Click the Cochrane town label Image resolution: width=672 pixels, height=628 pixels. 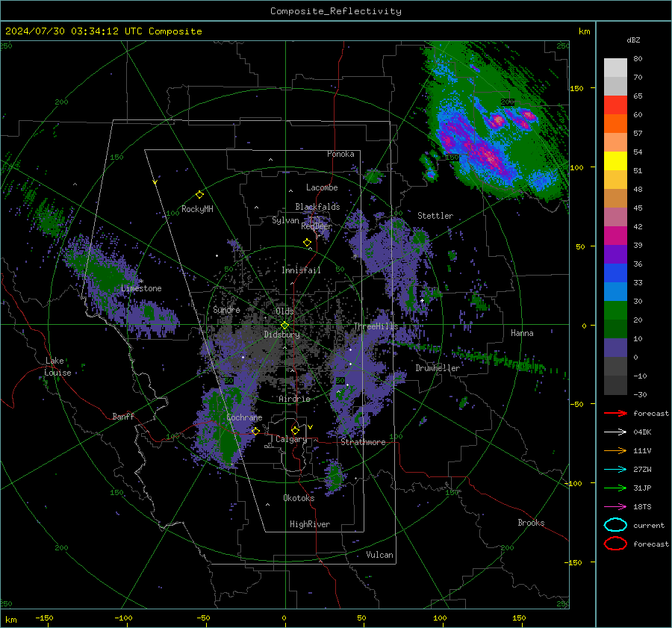click(244, 417)
